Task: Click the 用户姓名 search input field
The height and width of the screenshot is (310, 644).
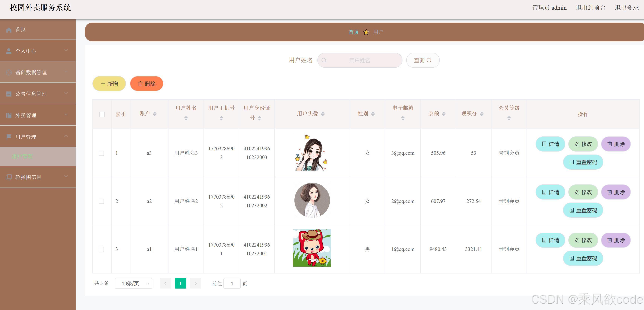Action: pyautogui.click(x=360, y=60)
